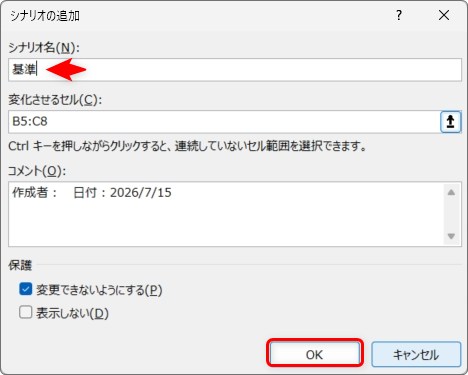The image size is (468, 375).
Task: Confirm scenario with the OK button
Action: coord(314,354)
